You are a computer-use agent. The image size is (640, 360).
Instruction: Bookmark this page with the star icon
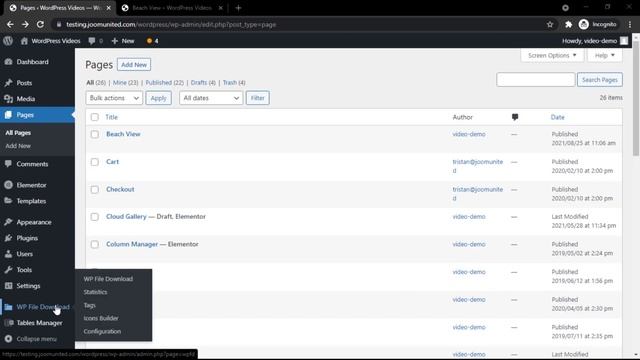[550, 24]
